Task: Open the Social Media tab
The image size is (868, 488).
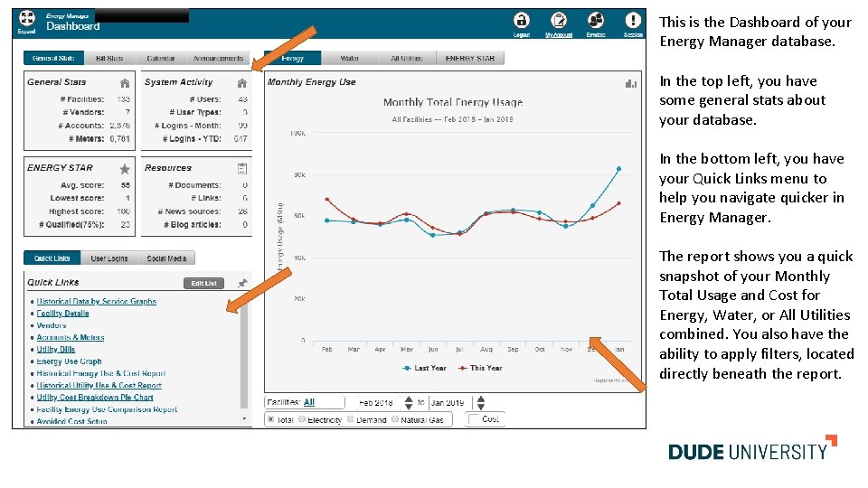Action: click(166, 258)
